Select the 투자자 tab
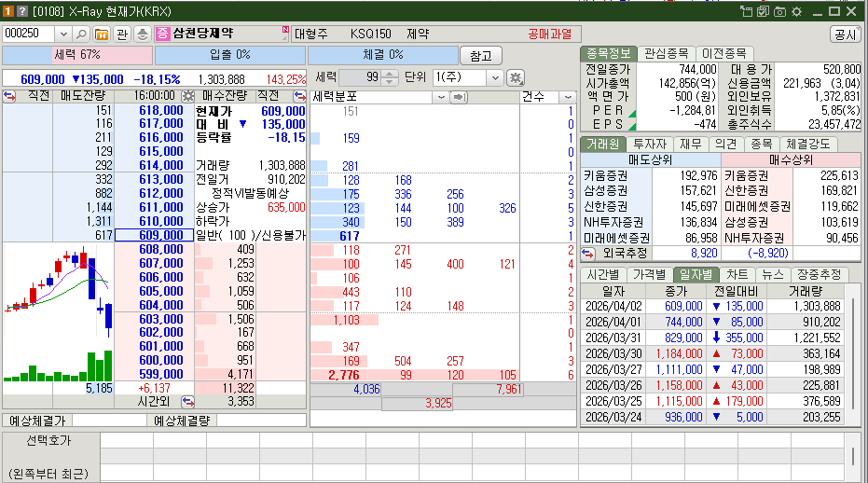868x483 pixels. [649, 144]
